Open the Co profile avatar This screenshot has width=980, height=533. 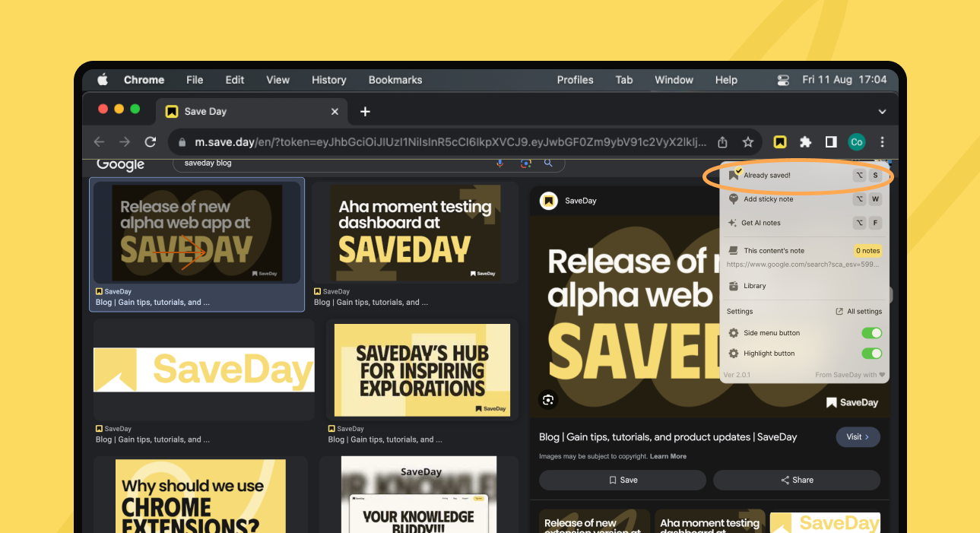pos(857,142)
